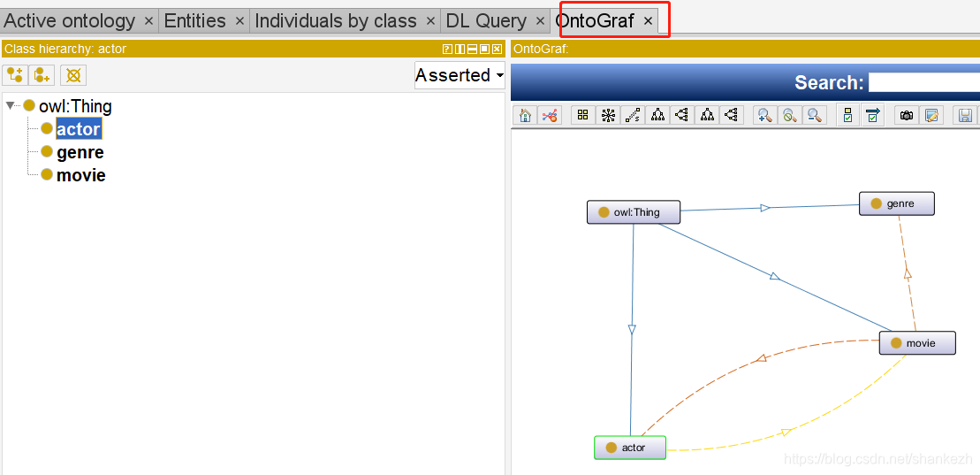Image resolution: width=980 pixels, height=475 pixels.
Task: Open the arc types filter toggle
Action: click(872, 115)
